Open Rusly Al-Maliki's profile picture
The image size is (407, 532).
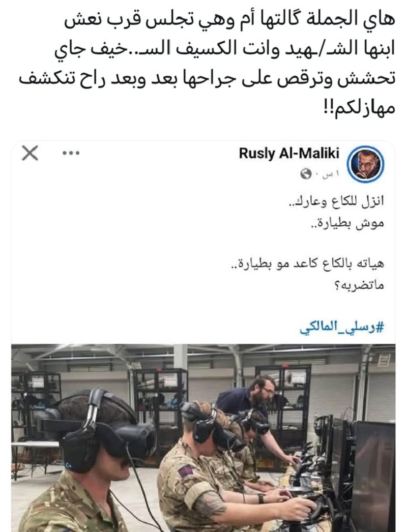(x=365, y=165)
